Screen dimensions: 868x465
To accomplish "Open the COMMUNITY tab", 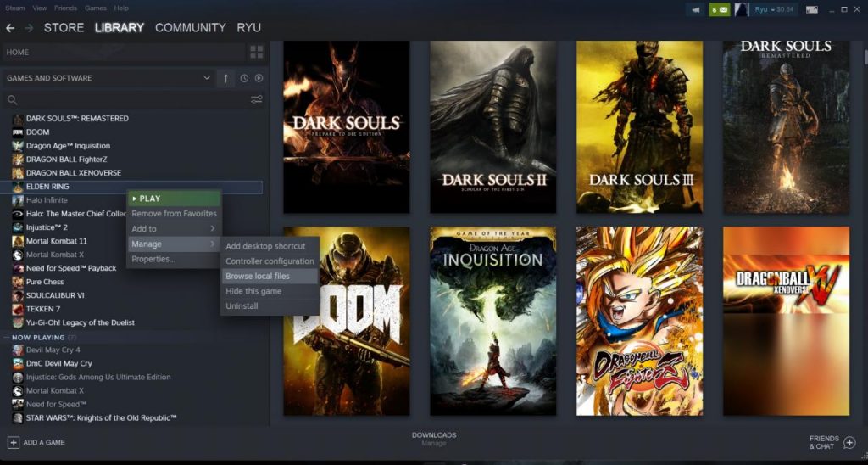I will point(190,28).
